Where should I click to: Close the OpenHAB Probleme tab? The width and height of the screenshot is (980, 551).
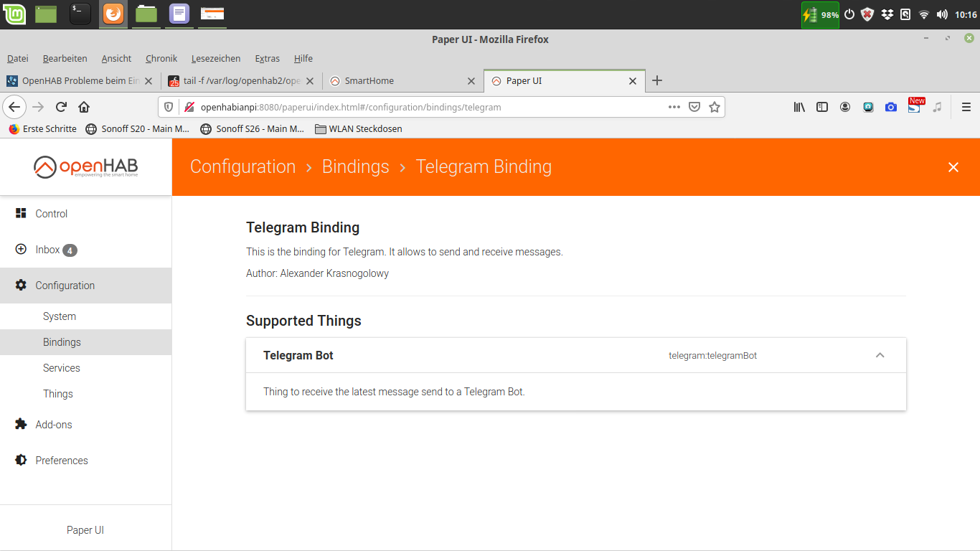[149, 81]
